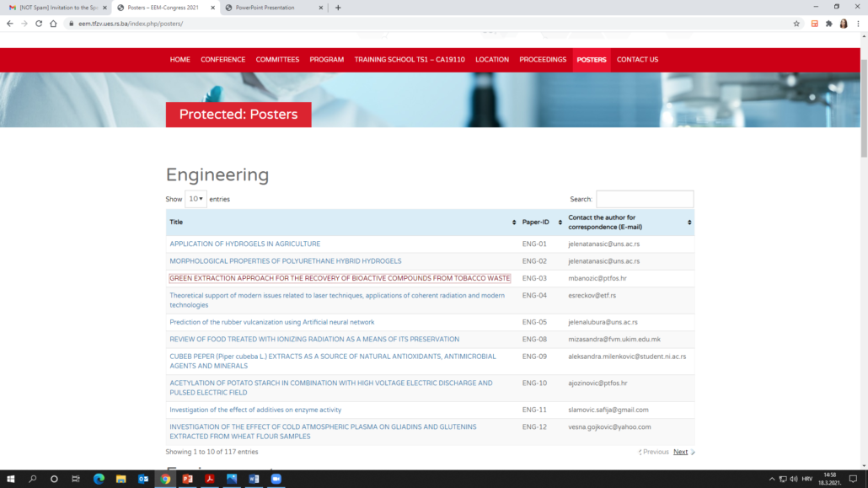Image resolution: width=868 pixels, height=488 pixels.
Task: Open Cortana from the taskbar
Action: [x=54, y=479]
